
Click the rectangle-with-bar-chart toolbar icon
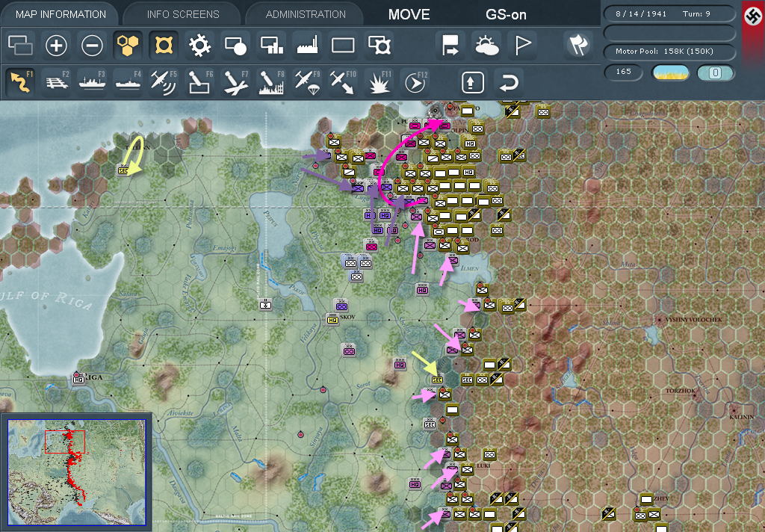[271, 46]
